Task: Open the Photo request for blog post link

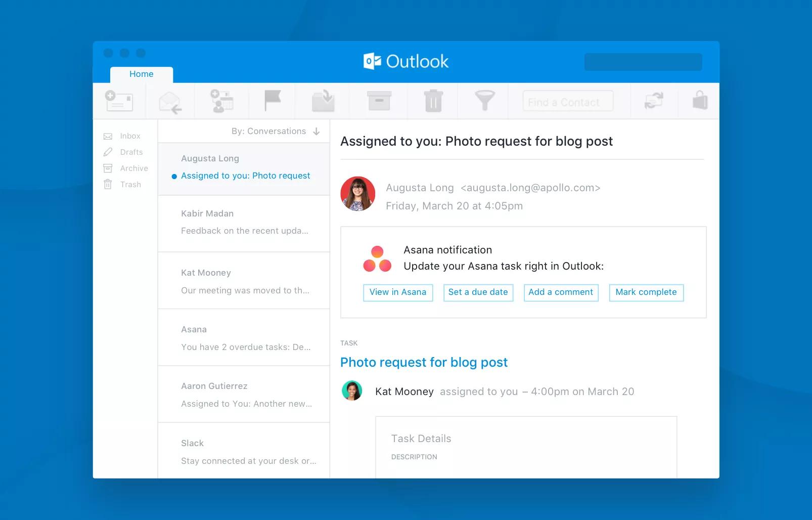Action: click(x=424, y=362)
